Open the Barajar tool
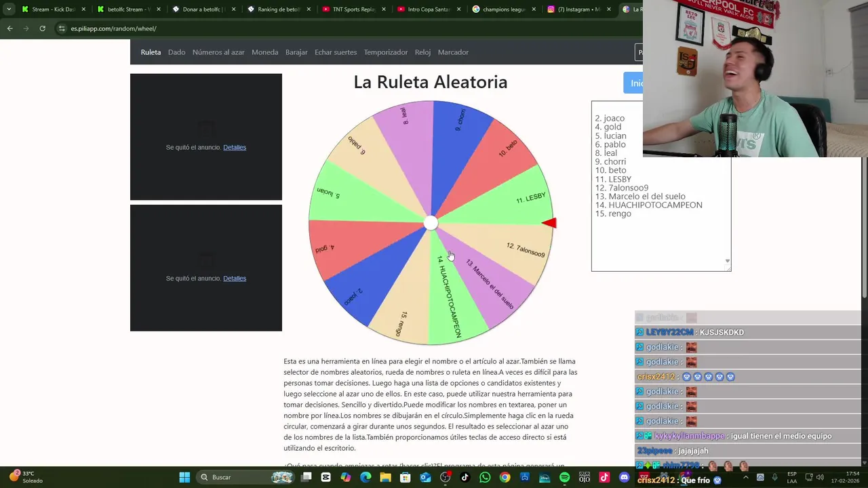 click(x=296, y=52)
